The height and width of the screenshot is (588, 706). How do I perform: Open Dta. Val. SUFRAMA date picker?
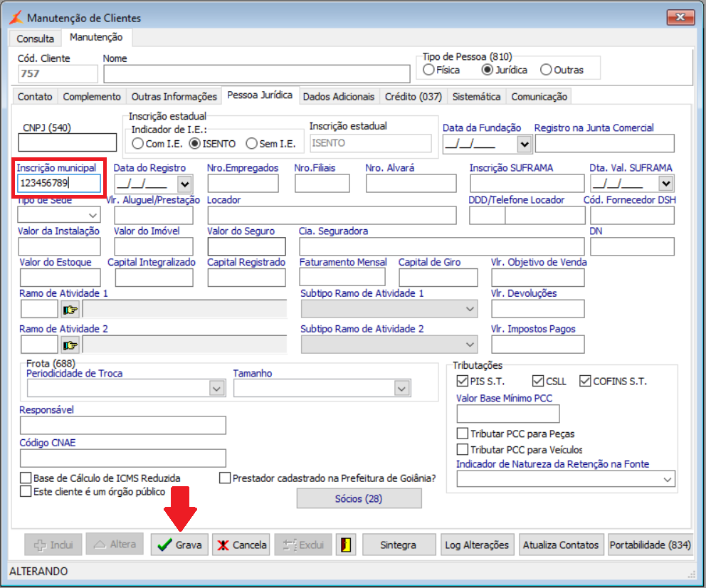coord(665,183)
